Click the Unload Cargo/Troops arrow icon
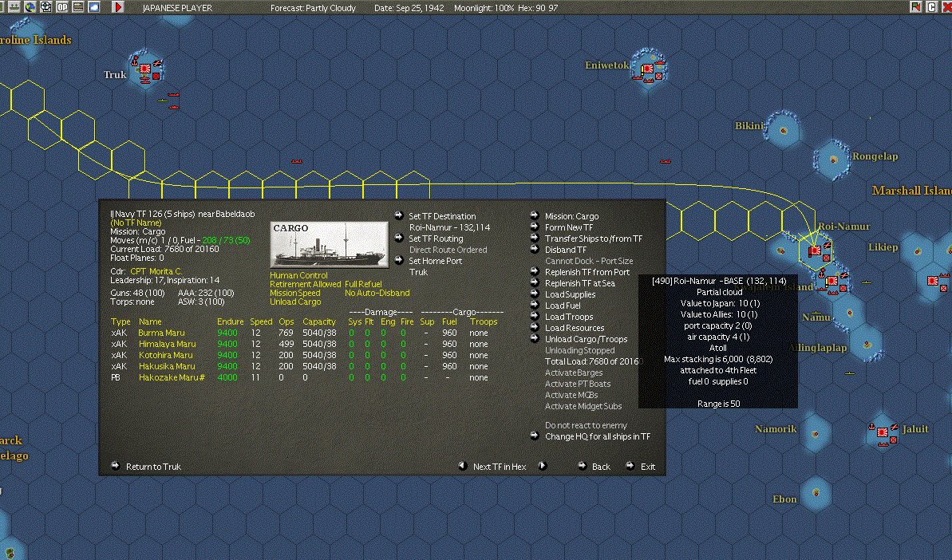 (535, 338)
